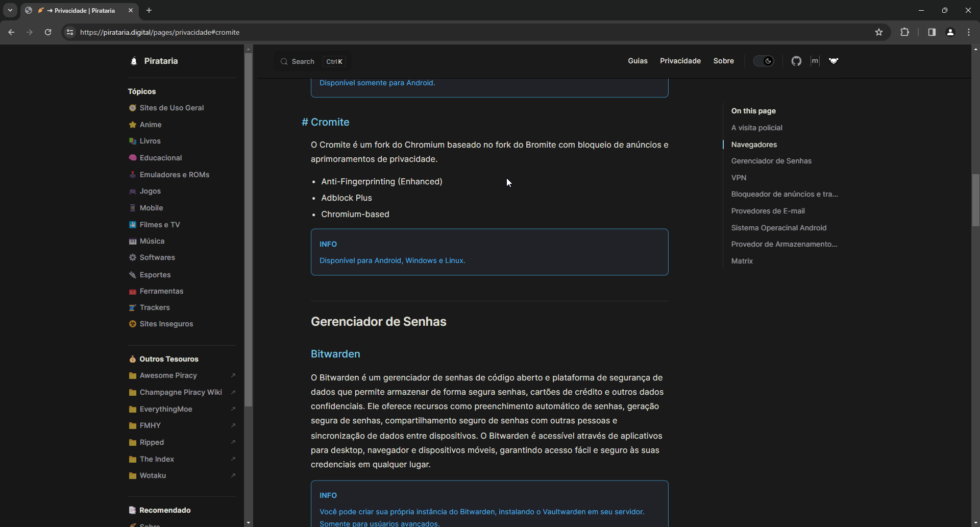Open the Filmes e TV topic

(x=160, y=225)
